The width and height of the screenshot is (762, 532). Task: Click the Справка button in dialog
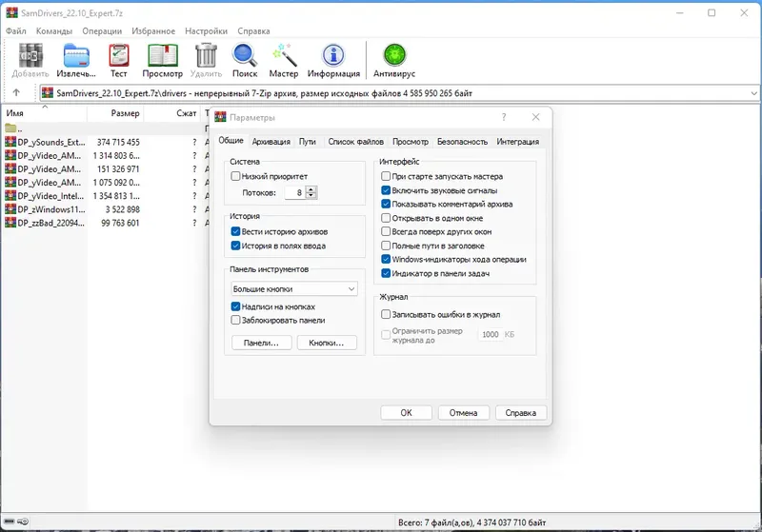[521, 413]
